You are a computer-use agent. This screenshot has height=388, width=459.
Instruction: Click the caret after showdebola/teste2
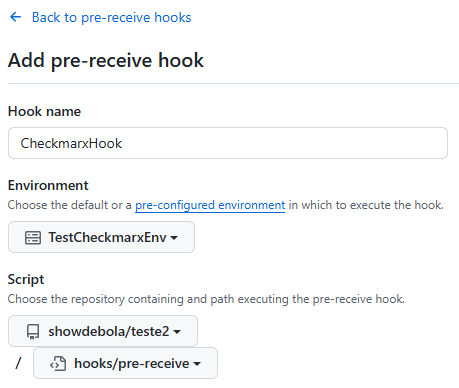[x=177, y=332]
